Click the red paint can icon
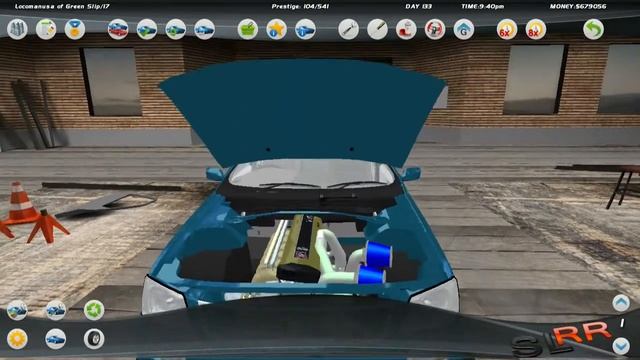Viewport: 640px width, 360px height. [x=406, y=29]
